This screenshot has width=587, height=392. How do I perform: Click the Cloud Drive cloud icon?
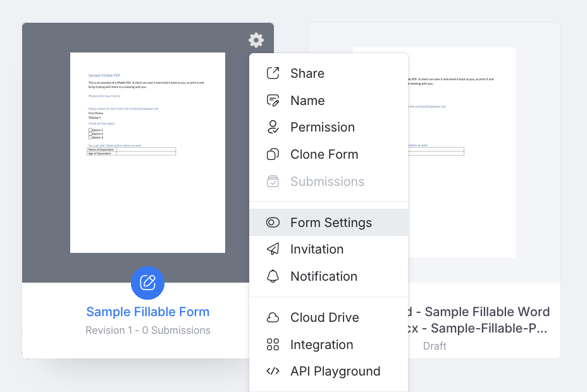coord(273,317)
